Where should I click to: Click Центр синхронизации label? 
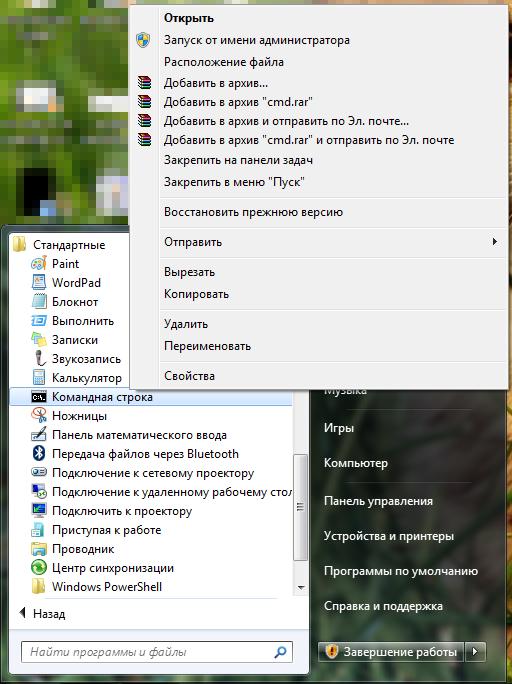point(113,568)
